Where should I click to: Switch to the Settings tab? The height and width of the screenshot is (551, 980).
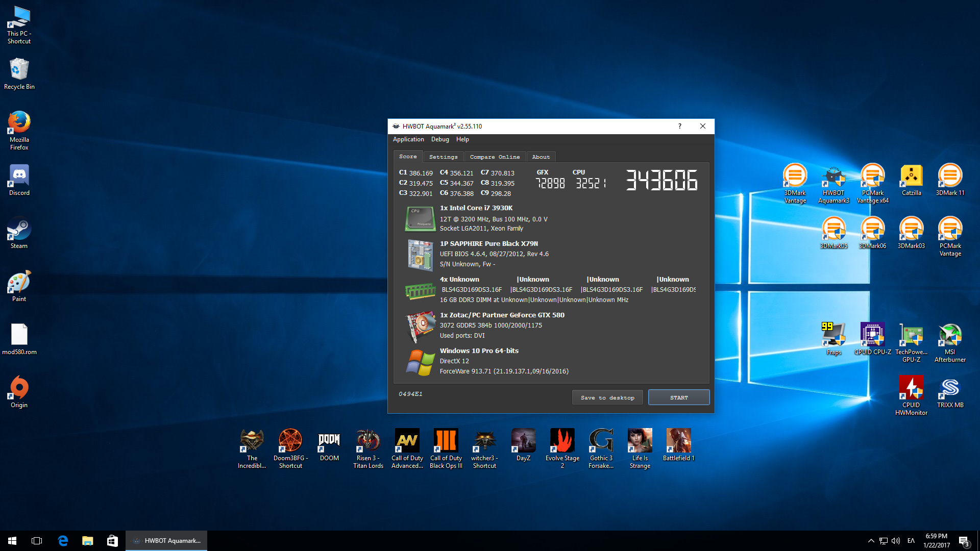click(x=443, y=157)
